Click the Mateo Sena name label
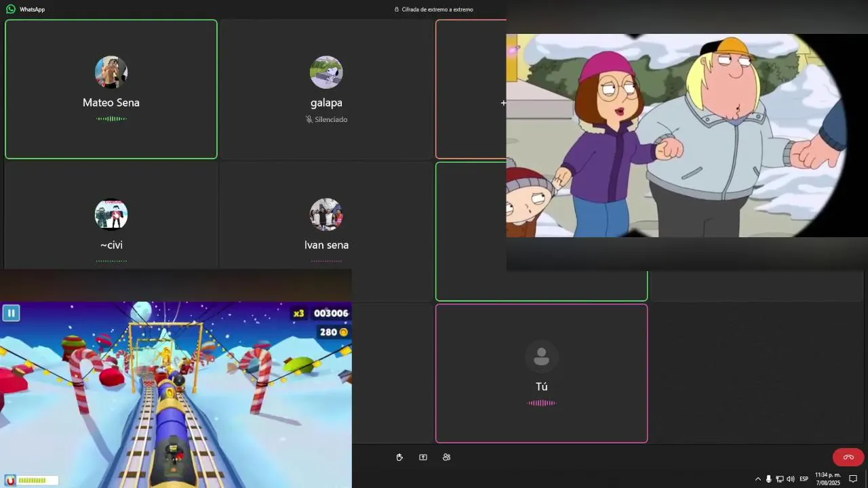Screen dimensions: 868x488 pos(111,103)
